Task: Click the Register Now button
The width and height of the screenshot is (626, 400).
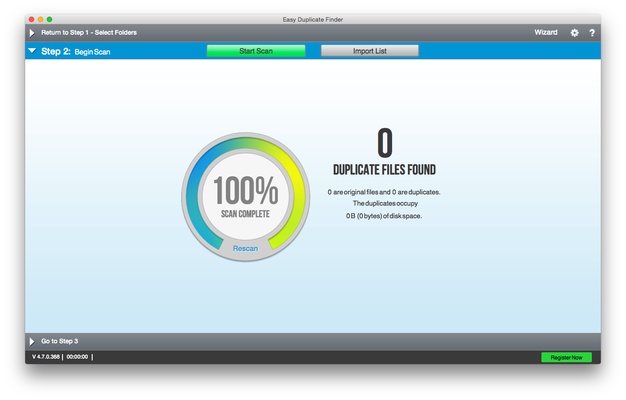Action: pyautogui.click(x=566, y=357)
